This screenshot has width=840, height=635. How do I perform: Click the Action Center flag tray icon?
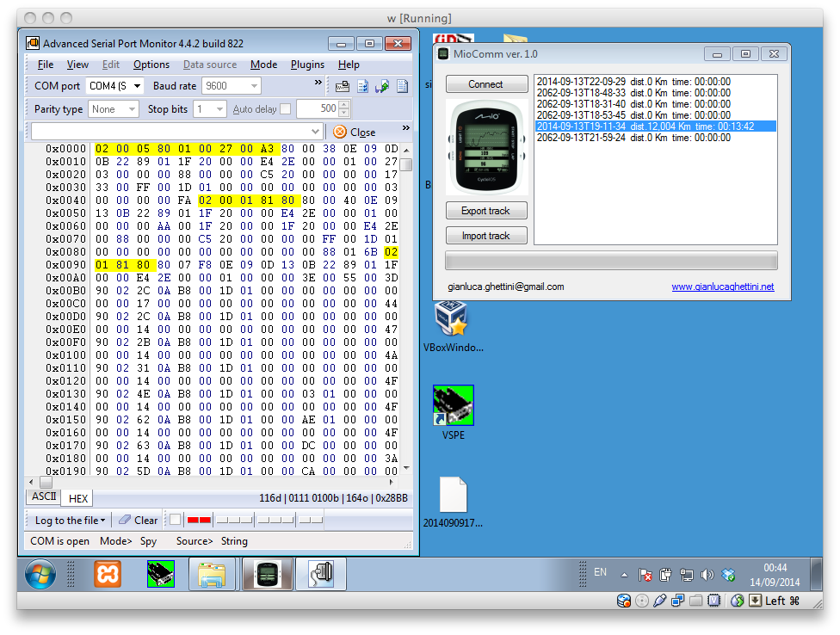click(x=645, y=575)
